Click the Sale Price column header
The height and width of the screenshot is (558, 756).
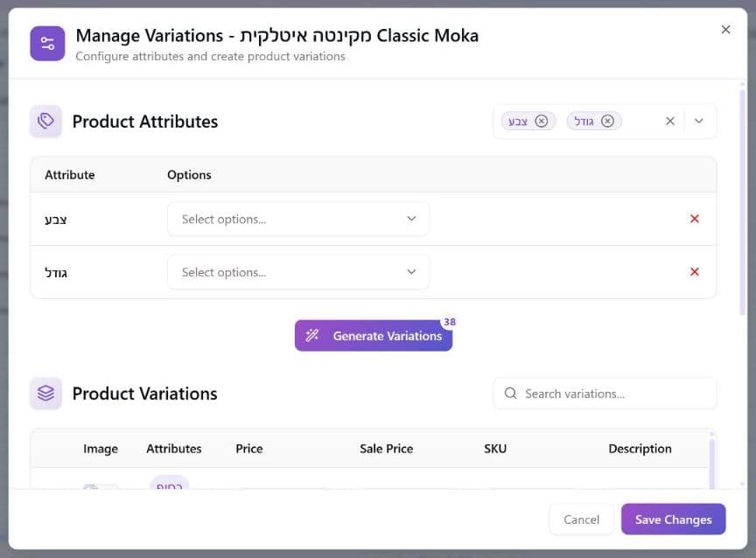[386, 449]
